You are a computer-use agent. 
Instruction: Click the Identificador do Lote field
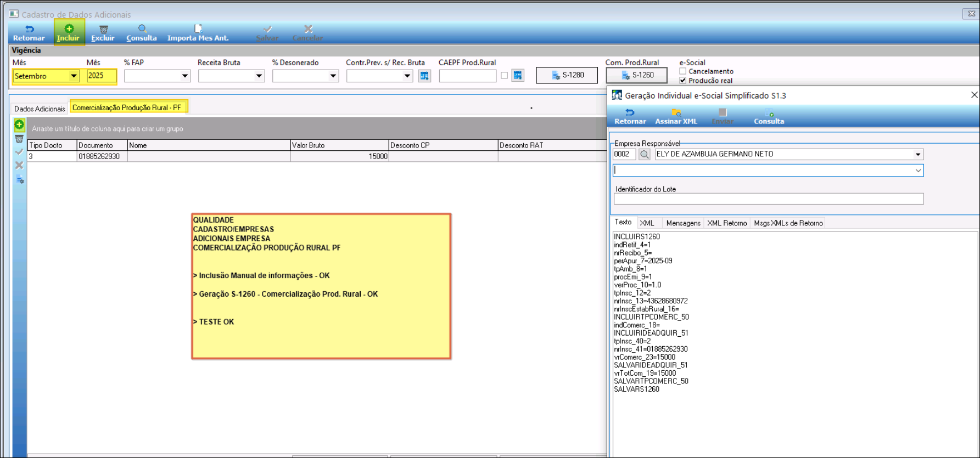click(768, 199)
